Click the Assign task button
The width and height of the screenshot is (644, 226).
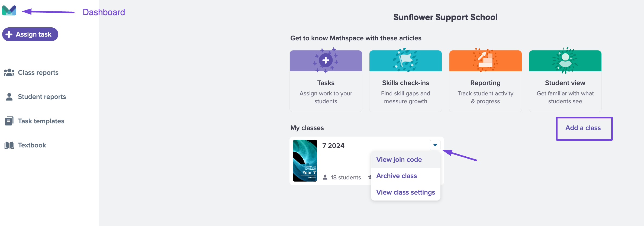30,34
